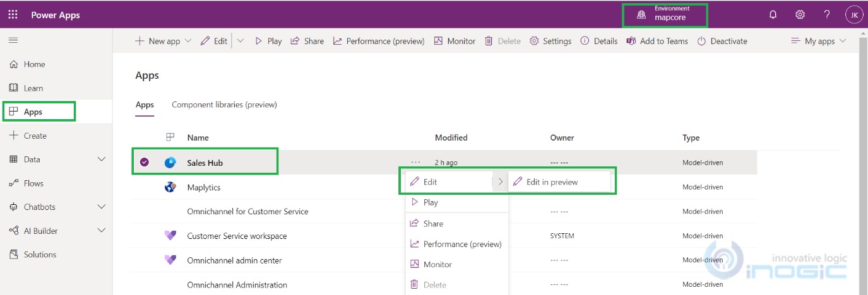Open the notifications bell icon

tap(773, 14)
